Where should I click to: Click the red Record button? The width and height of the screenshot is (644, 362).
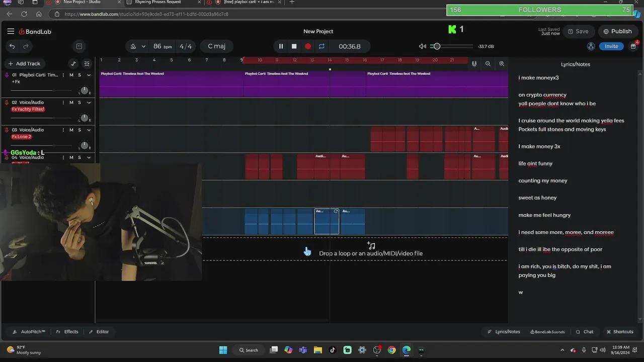308,46
